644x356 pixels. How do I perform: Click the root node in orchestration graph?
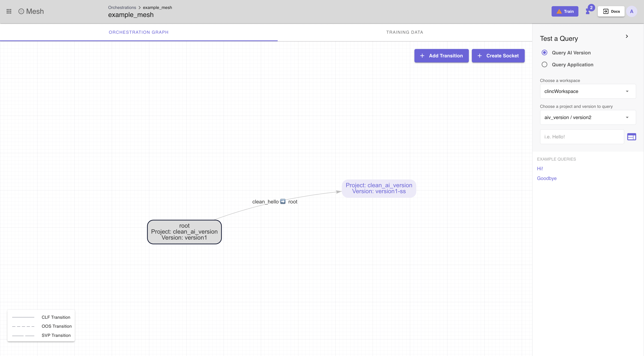coord(184,232)
